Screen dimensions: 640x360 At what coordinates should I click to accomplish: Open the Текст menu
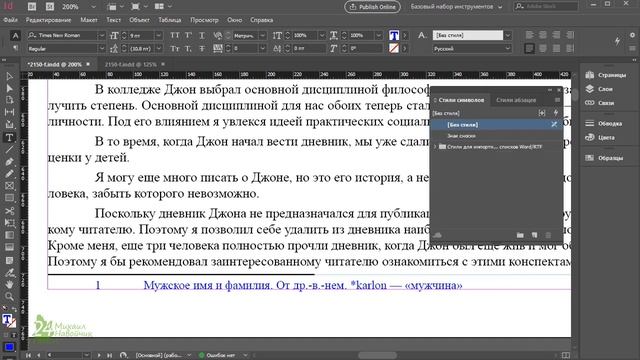[x=113, y=20]
